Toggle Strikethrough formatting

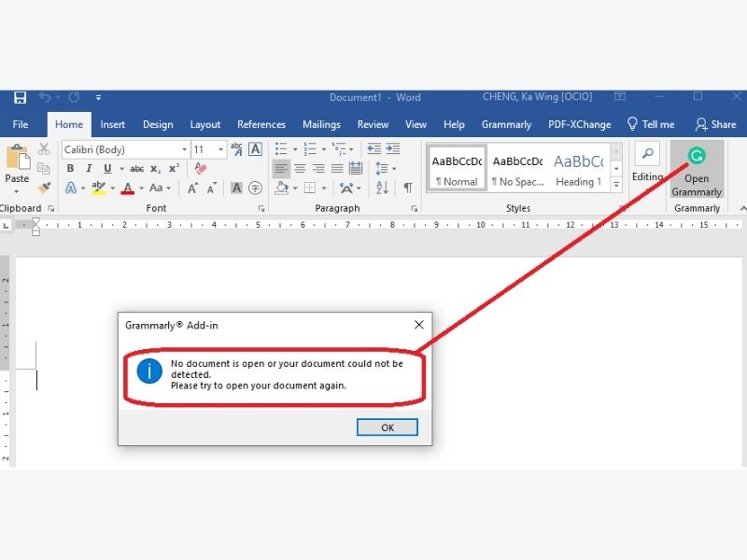tap(136, 169)
